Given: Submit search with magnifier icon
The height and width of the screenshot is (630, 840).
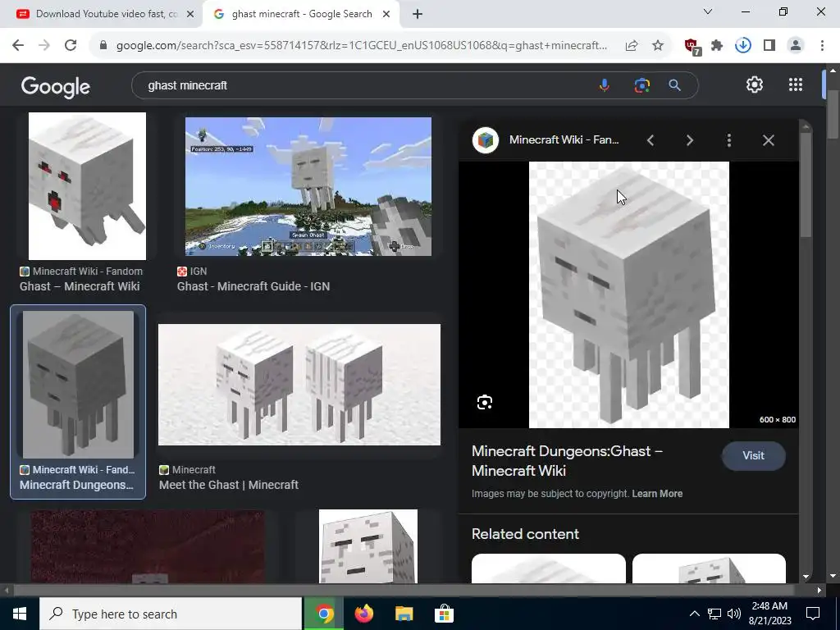Looking at the screenshot, I should coord(674,85).
